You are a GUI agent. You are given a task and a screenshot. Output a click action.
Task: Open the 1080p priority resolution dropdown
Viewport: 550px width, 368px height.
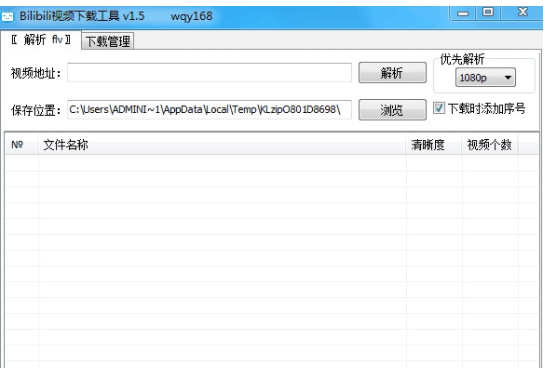point(485,78)
